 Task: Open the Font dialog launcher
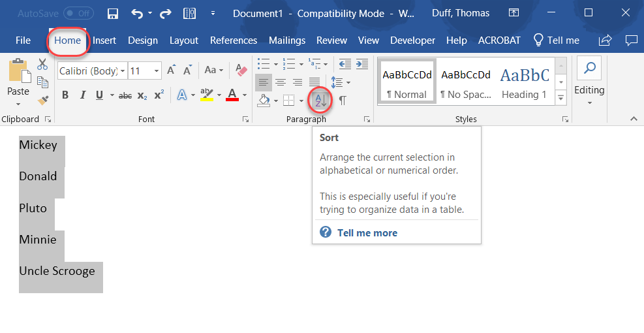245,119
